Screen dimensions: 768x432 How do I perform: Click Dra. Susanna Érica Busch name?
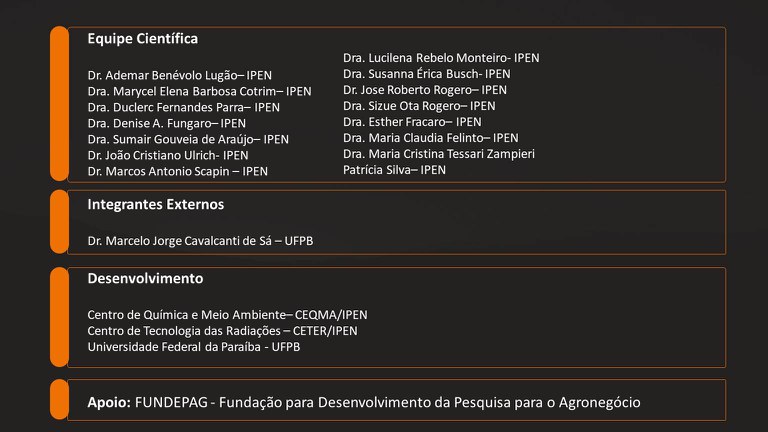coord(426,74)
